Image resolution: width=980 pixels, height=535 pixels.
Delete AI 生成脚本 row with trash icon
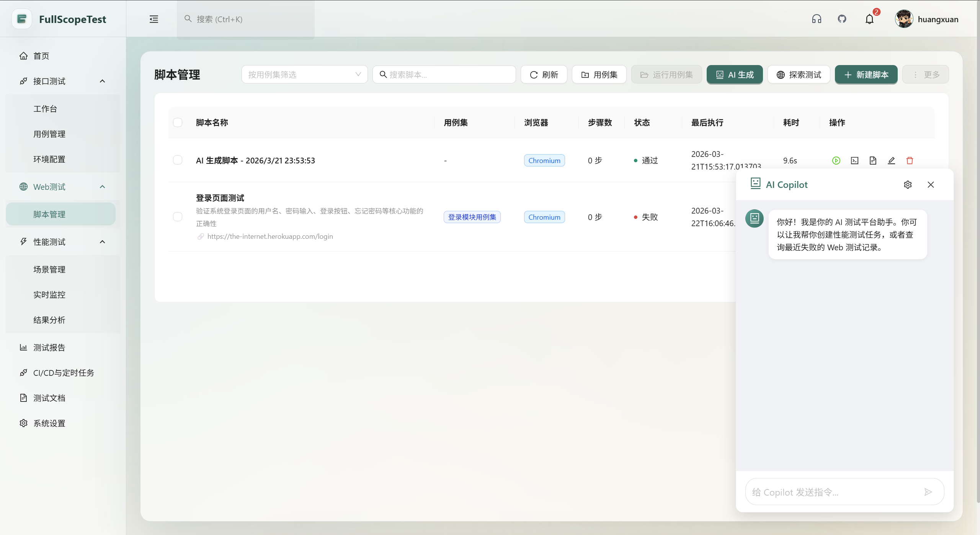[910, 161]
